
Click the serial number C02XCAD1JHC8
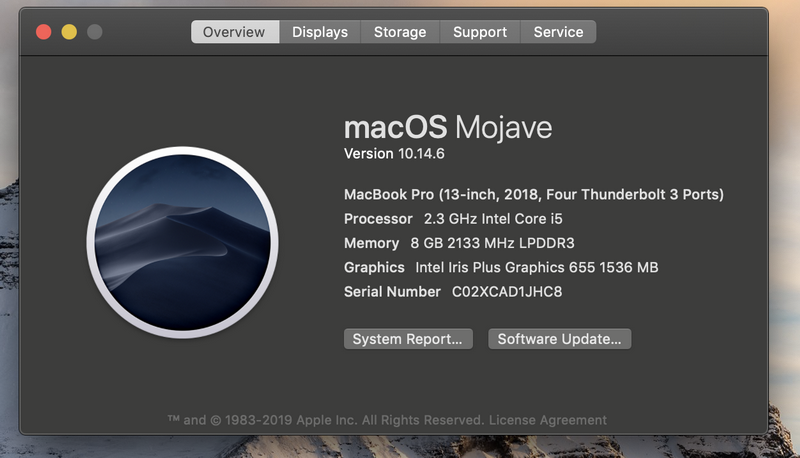[507, 292]
